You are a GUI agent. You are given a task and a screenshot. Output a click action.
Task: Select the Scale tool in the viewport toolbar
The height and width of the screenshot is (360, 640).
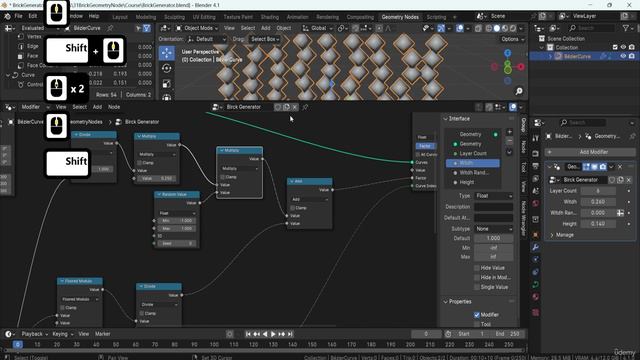[x=167, y=84]
